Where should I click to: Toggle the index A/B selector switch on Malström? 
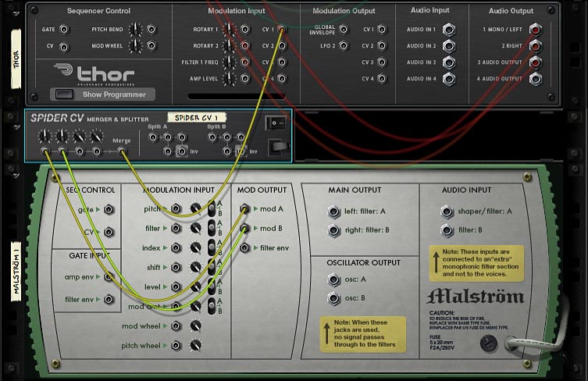211,248
